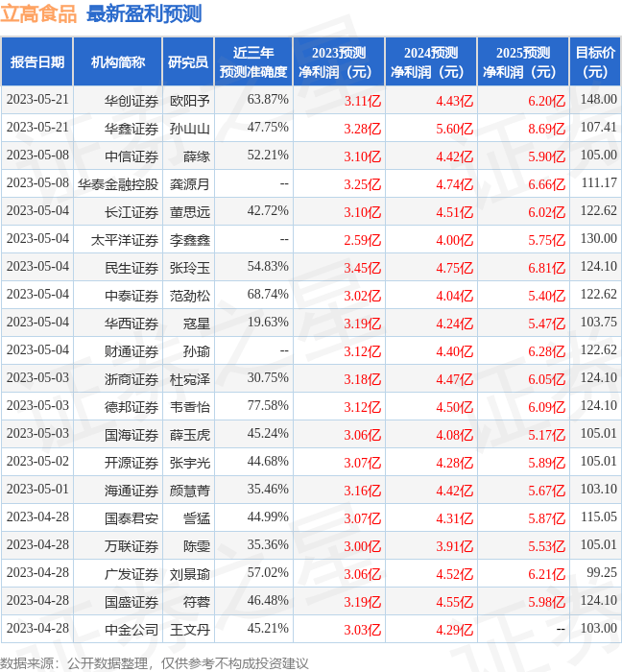Click accuracy value 77.58%
The image size is (622, 672).
268,405
